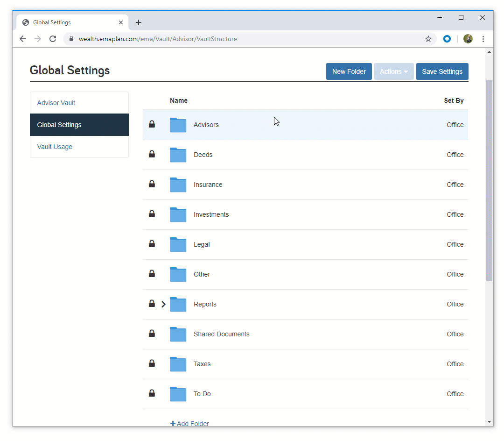Minimize the browser window

pos(440,17)
